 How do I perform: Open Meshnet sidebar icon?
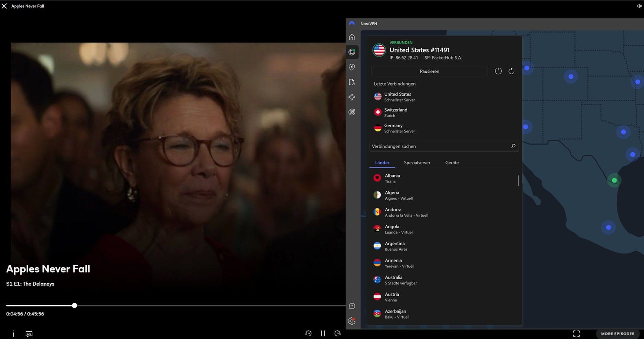pos(352,97)
